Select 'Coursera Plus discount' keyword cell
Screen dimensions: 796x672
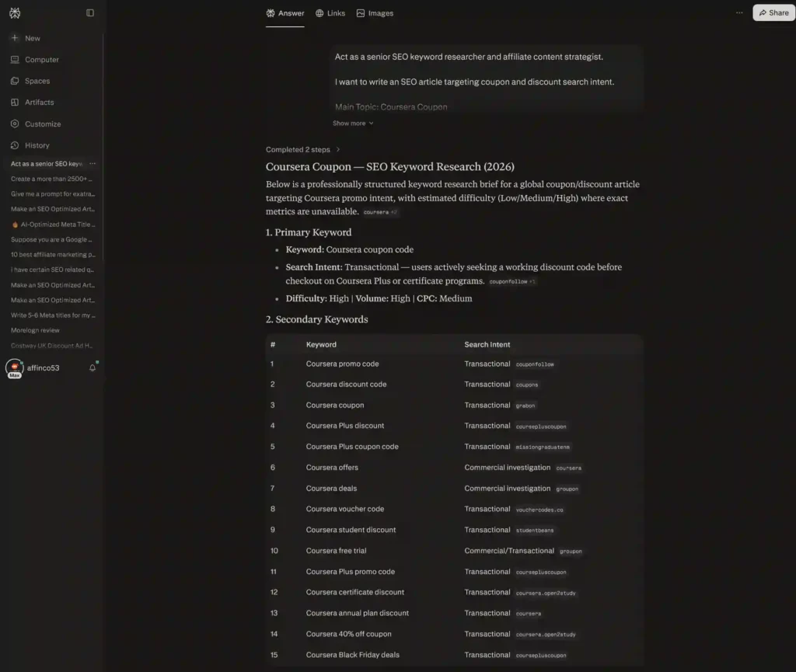(x=344, y=426)
